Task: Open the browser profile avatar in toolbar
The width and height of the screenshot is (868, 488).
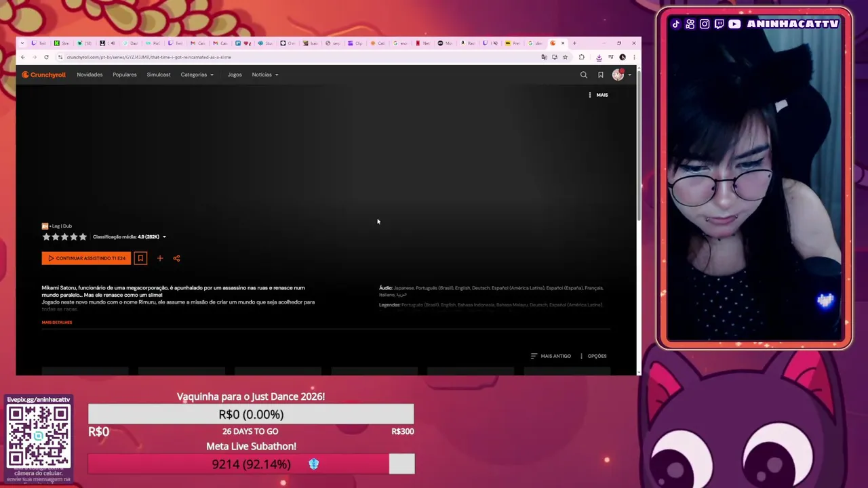Action: coord(623,57)
